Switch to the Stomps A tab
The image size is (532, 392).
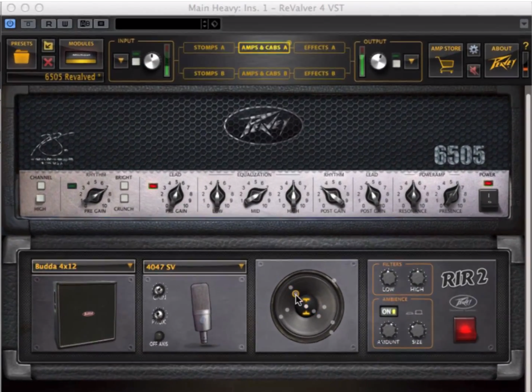pyautogui.click(x=209, y=48)
